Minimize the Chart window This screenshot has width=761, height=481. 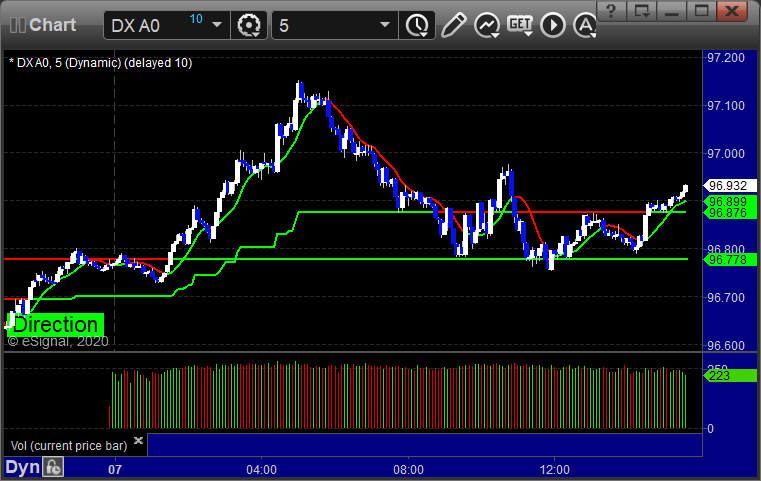[x=672, y=11]
